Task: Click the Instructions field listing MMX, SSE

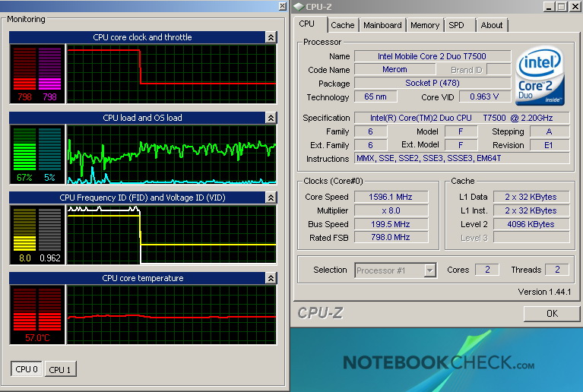Action: [462, 158]
